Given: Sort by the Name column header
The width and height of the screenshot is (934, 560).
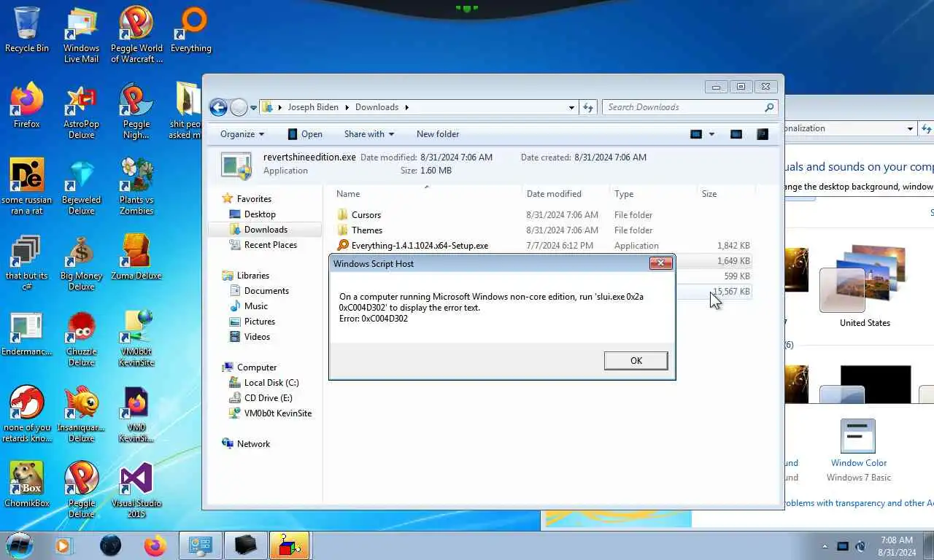Looking at the screenshot, I should (428, 194).
